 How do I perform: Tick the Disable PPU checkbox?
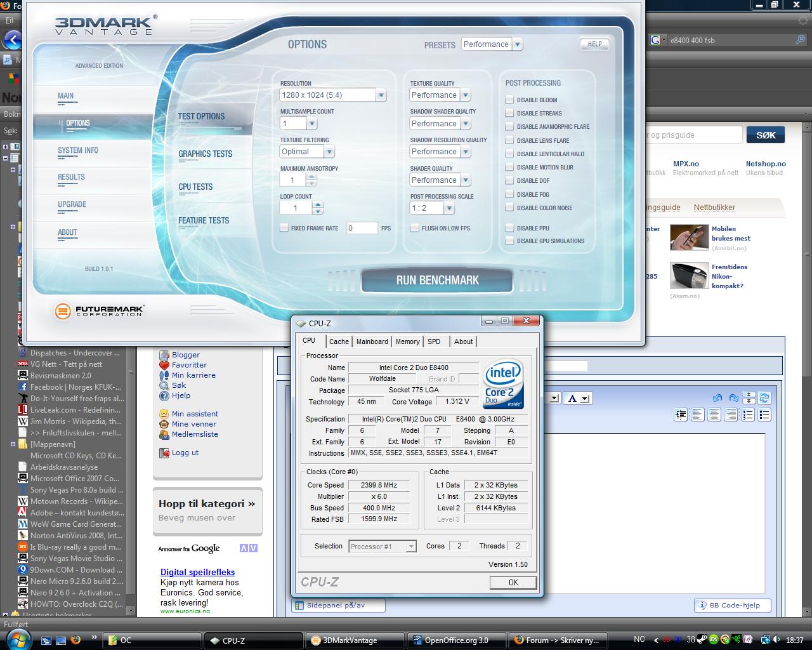(x=509, y=228)
